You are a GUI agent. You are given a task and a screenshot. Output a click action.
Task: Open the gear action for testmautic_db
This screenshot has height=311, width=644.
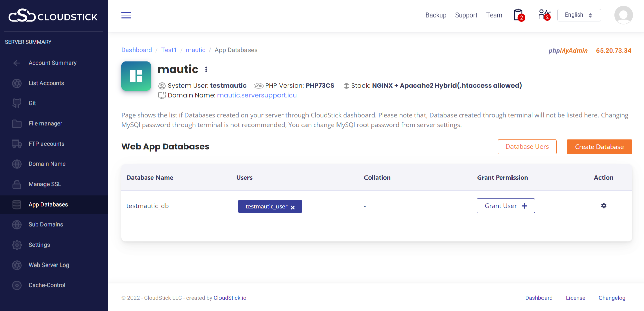(x=604, y=206)
